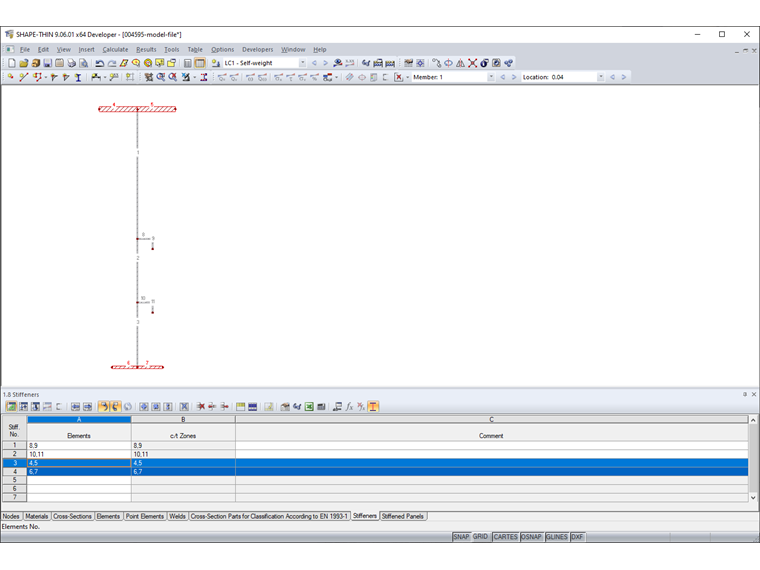This screenshot has width=760, height=570.
Task: Toggle the CARTES status bar button
Action: tap(506, 537)
